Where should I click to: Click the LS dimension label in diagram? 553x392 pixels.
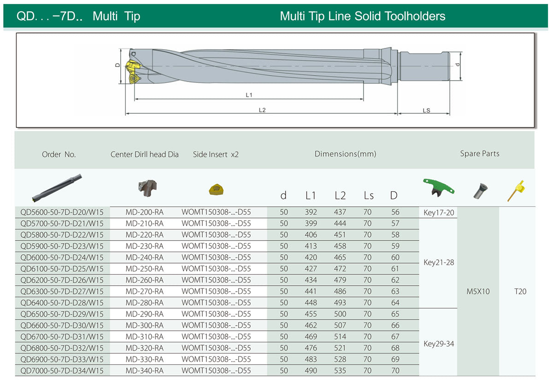click(426, 111)
